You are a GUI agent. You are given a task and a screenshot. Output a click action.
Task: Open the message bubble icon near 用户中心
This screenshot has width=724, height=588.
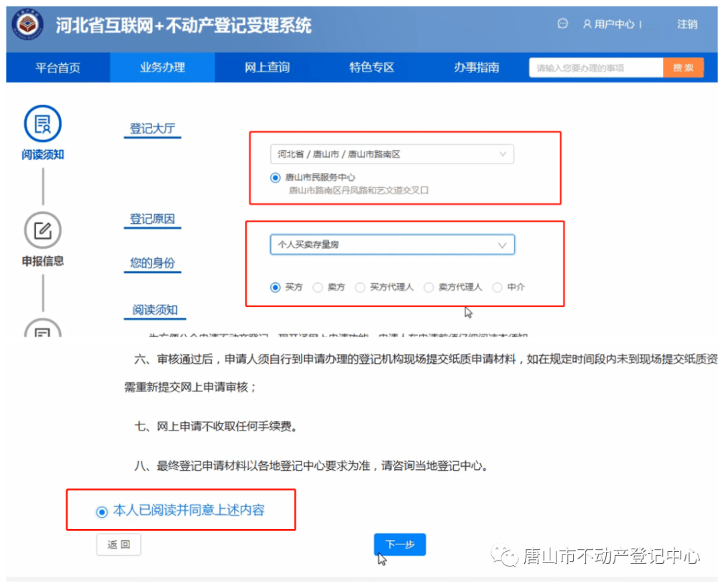[x=562, y=24]
